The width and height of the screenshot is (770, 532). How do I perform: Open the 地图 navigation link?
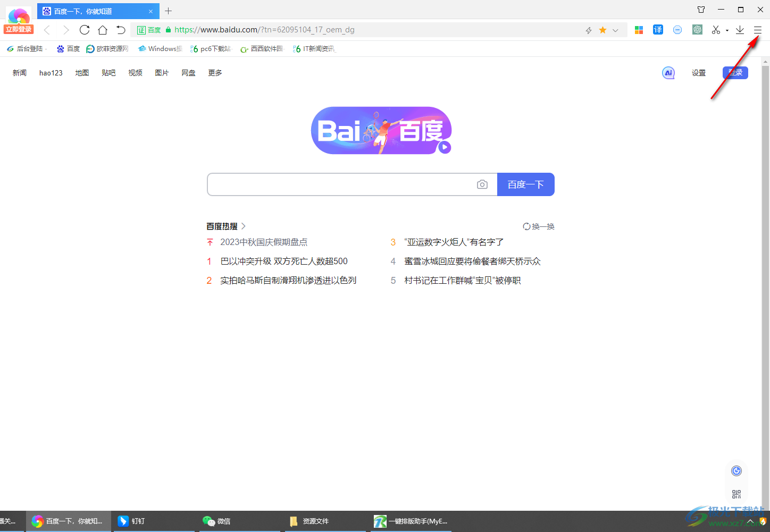tap(82, 73)
